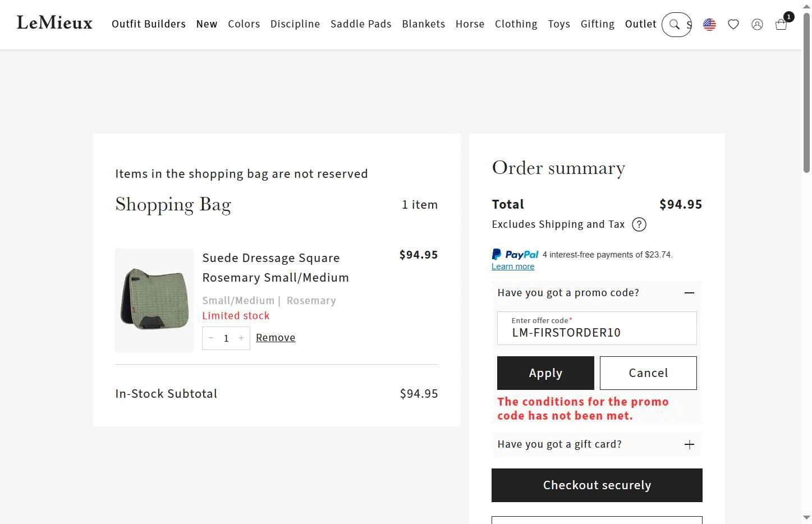
Task: Remove the saddle pad from bag
Action: coord(276,338)
